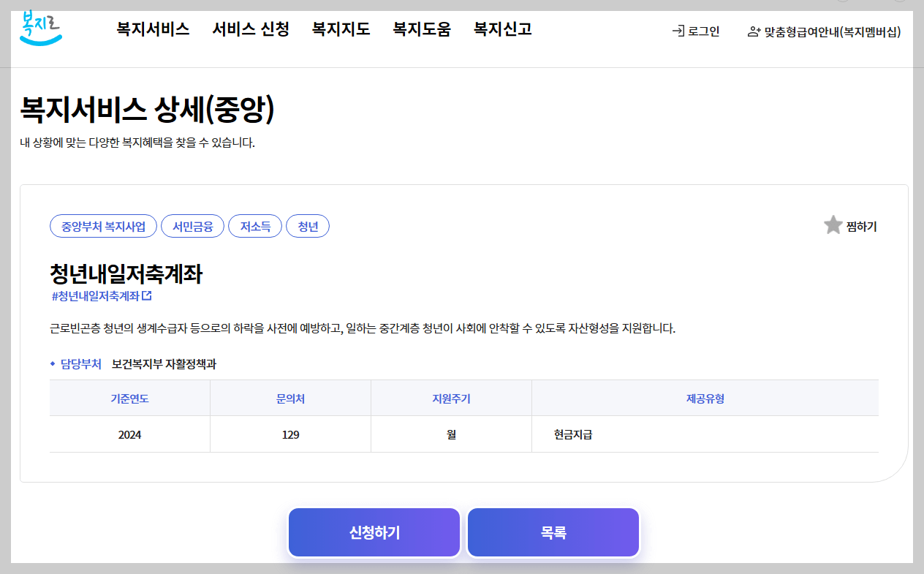Select the 중앙부처 복지사업 tag
924x574 pixels.
click(x=102, y=226)
